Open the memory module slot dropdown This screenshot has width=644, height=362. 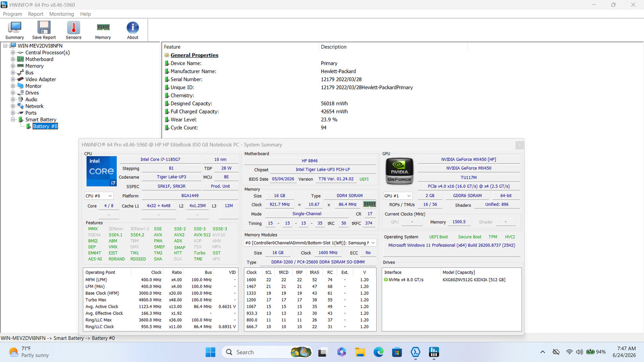pos(310,243)
